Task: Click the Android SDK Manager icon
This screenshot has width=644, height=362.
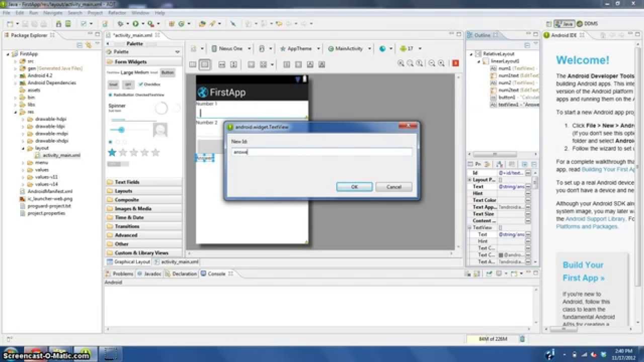Action: (58, 24)
